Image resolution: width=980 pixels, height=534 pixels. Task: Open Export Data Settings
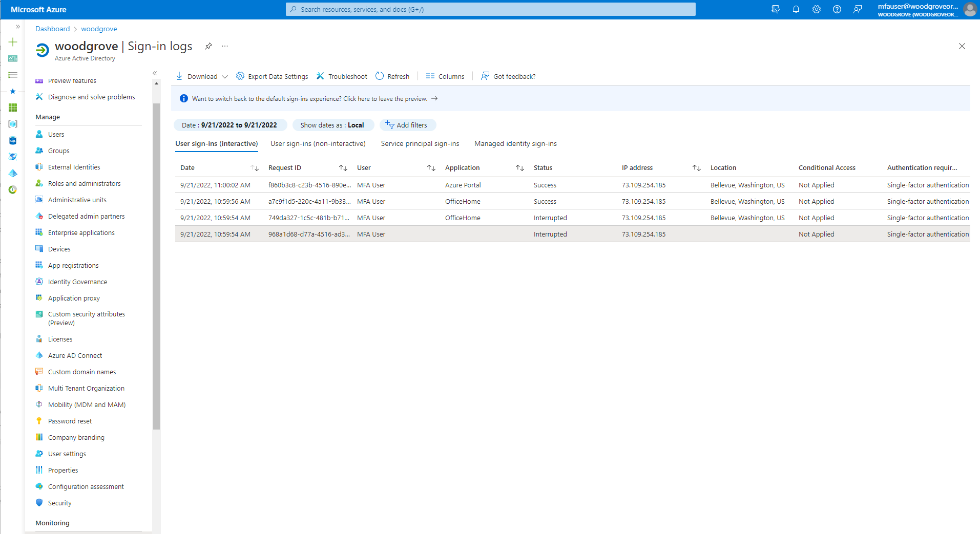coord(272,76)
